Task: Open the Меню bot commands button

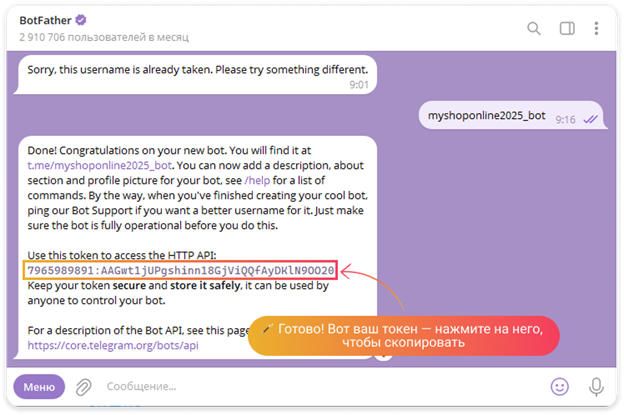Action: click(39, 386)
